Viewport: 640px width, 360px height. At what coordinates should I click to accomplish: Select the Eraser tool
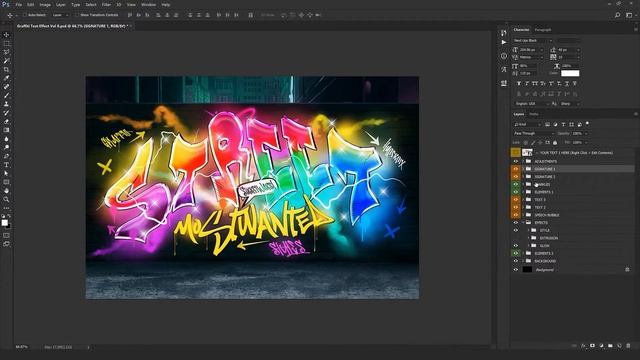tap(6, 121)
